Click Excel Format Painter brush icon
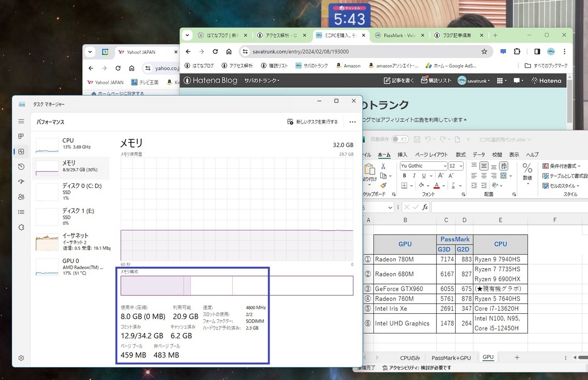Screen dimensions: 588x380 click(383, 185)
